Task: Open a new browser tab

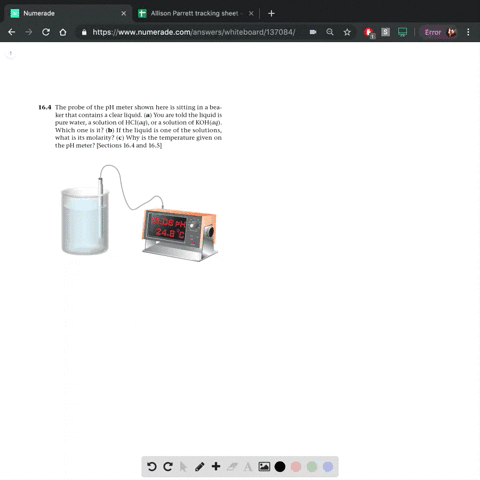Action: pyautogui.click(x=271, y=13)
